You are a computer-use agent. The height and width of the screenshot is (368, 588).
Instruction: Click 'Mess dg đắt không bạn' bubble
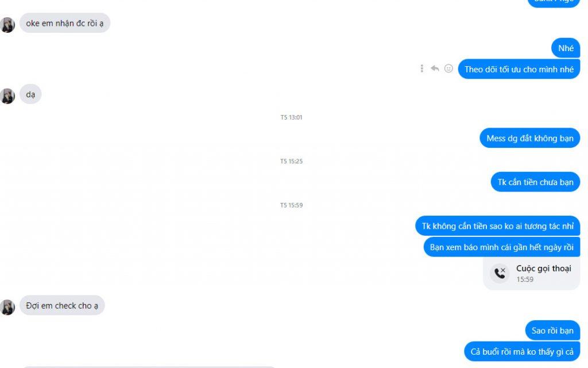pos(530,138)
